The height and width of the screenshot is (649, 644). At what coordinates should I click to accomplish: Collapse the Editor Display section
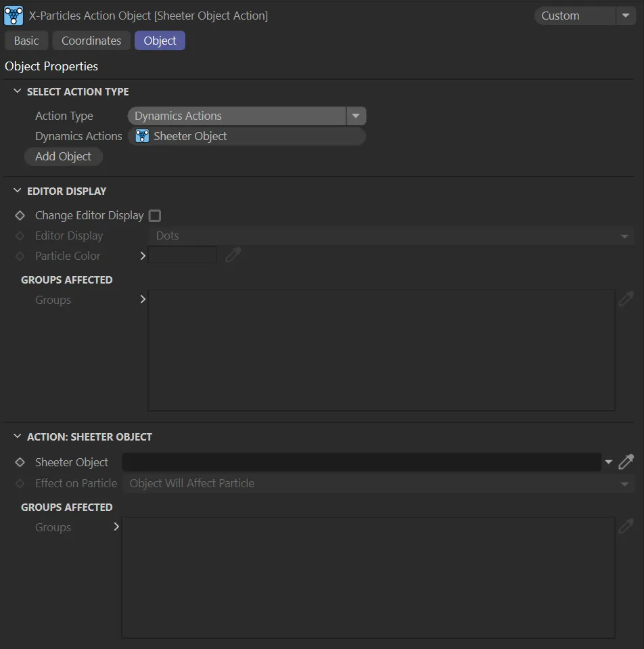click(18, 191)
